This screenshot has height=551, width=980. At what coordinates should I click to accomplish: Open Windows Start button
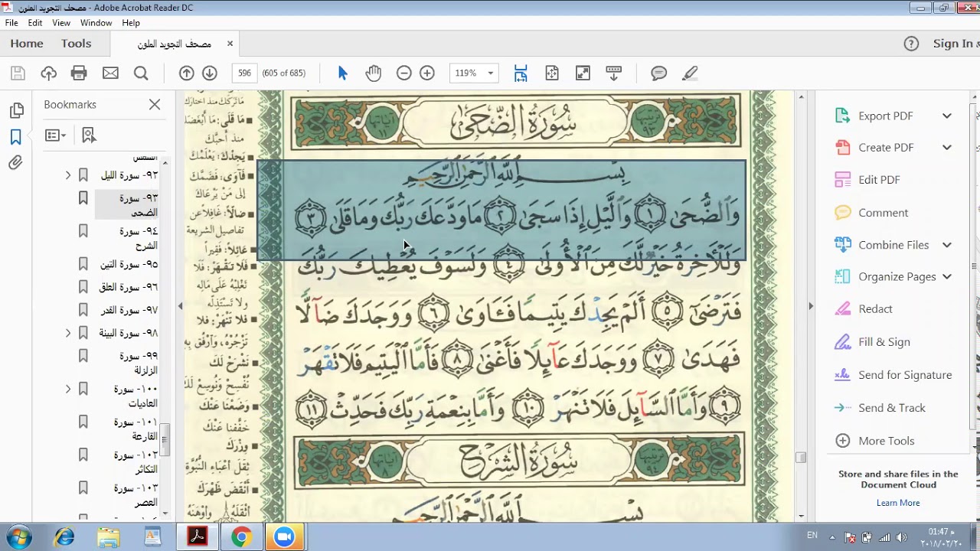[18, 536]
